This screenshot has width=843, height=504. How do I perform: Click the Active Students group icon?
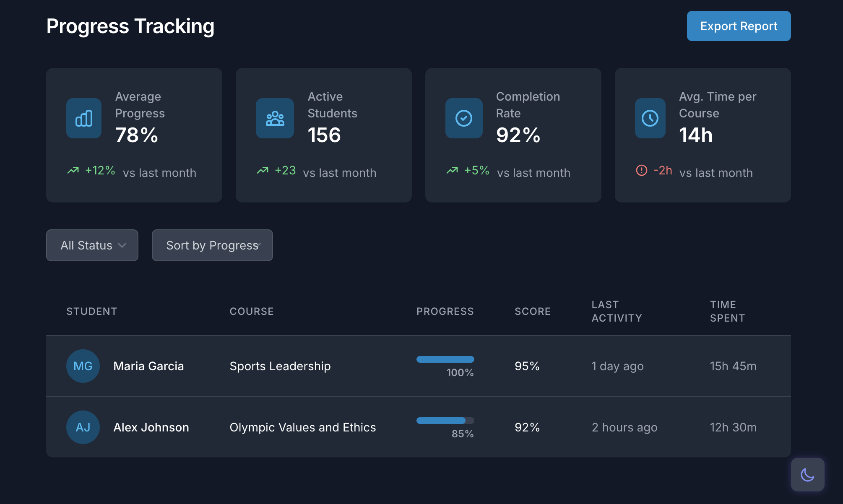tap(275, 118)
